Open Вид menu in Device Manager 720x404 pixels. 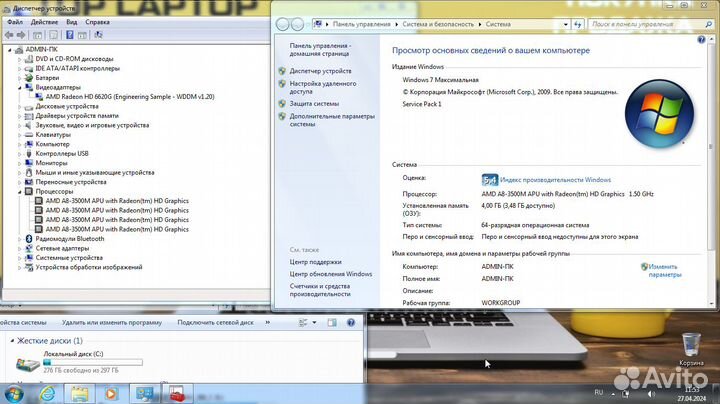[72, 22]
